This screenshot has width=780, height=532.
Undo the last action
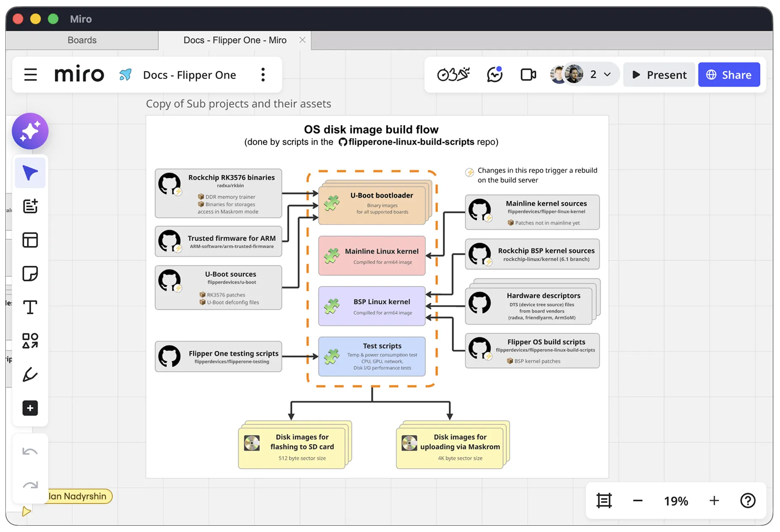(30, 452)
